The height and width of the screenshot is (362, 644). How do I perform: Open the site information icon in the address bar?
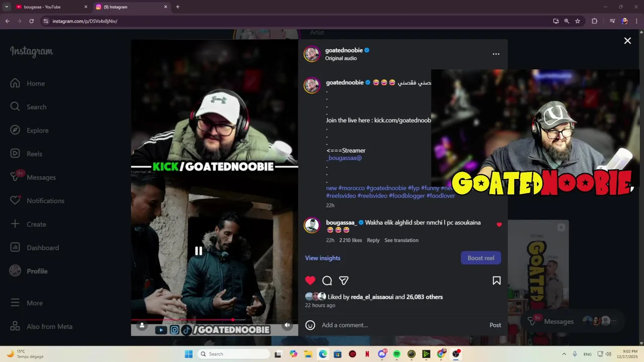pos(46,21)
